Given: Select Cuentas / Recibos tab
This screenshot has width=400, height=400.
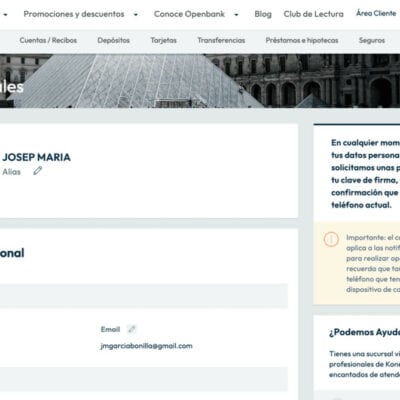Looking at the screenshot, I should coord(48,40).
